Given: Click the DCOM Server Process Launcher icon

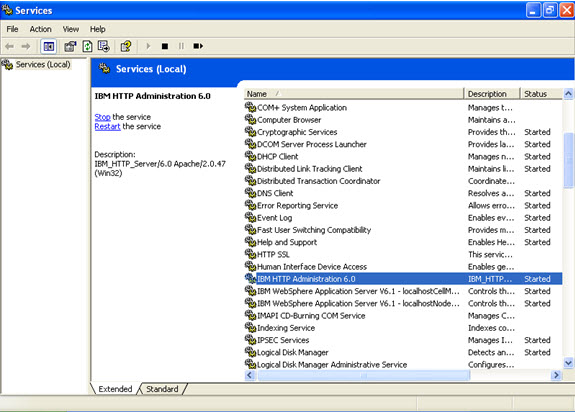Looking at the screenshot, I should click(x=250, y=144).
